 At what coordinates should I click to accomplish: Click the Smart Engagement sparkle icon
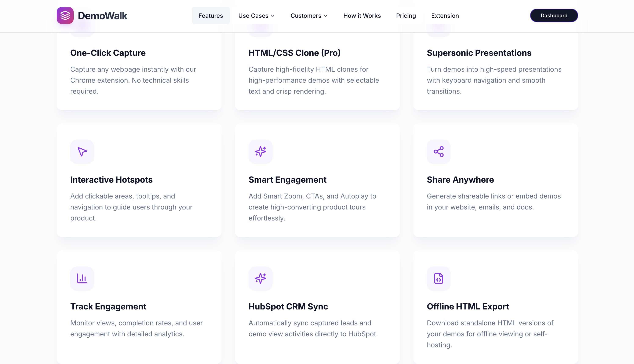pyautogui.click(x=260, y=152)
